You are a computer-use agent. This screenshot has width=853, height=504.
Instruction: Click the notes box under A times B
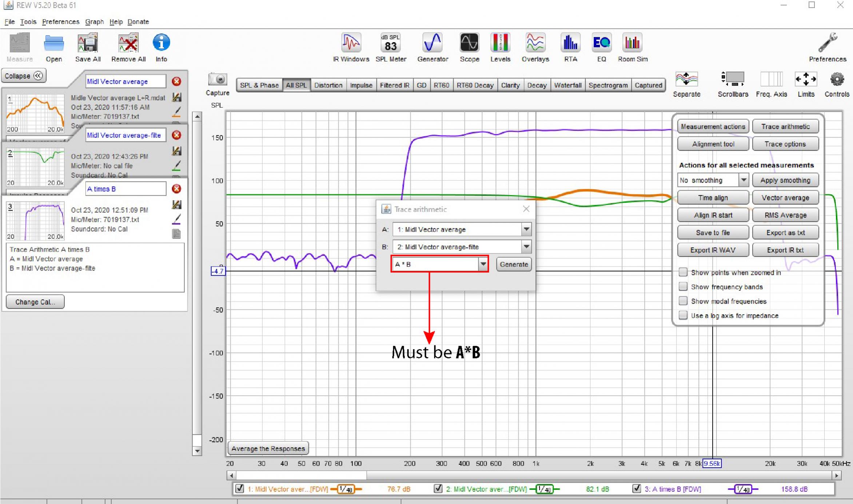(x=95, y=268)
